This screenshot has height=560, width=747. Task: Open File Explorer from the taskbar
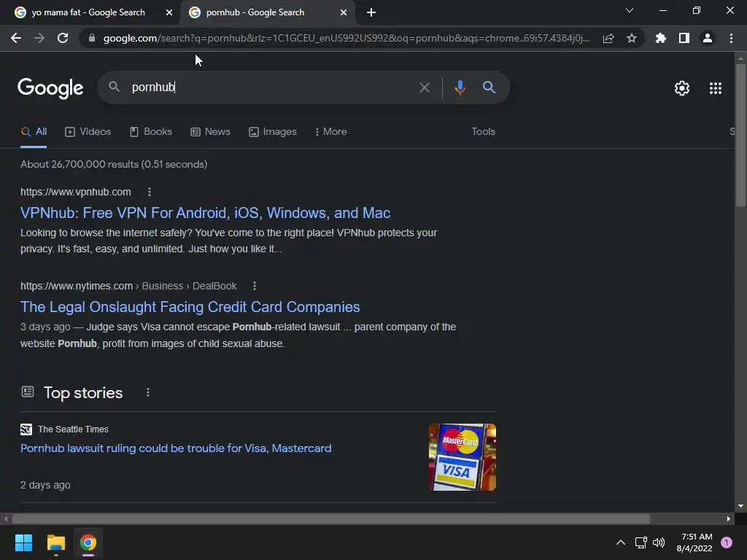[x=55, y=542]
